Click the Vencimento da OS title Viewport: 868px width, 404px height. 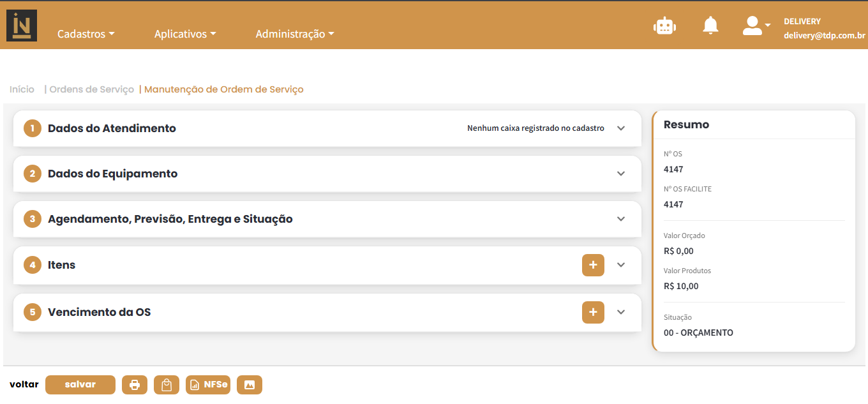[x=100, y=312]
